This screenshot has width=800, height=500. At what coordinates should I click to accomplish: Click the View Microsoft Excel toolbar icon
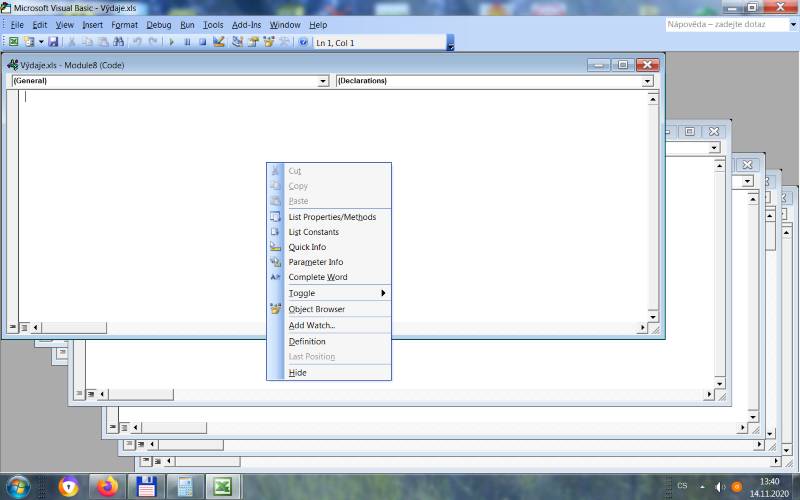14,42
